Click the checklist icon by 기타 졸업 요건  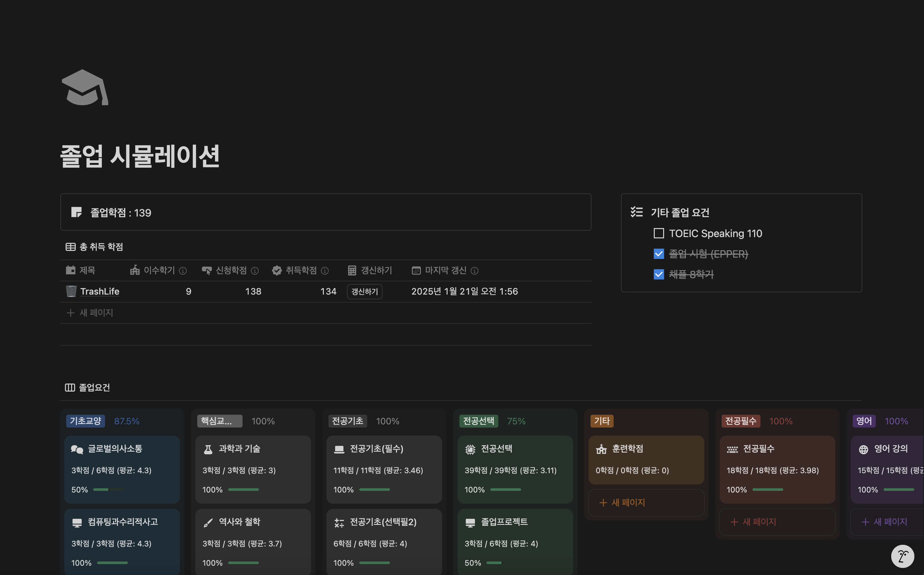(x=636, y=212)
